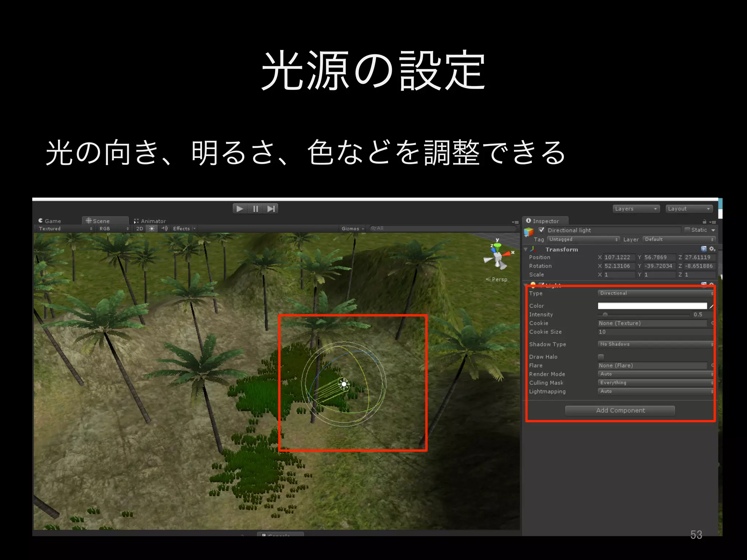747x560 pixels.
Task: Switch to the Game tab
Action: (x=50, y=221)
